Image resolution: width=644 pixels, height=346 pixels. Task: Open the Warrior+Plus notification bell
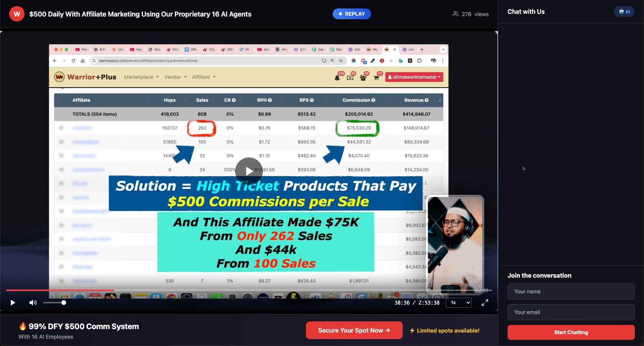[338, 77]
